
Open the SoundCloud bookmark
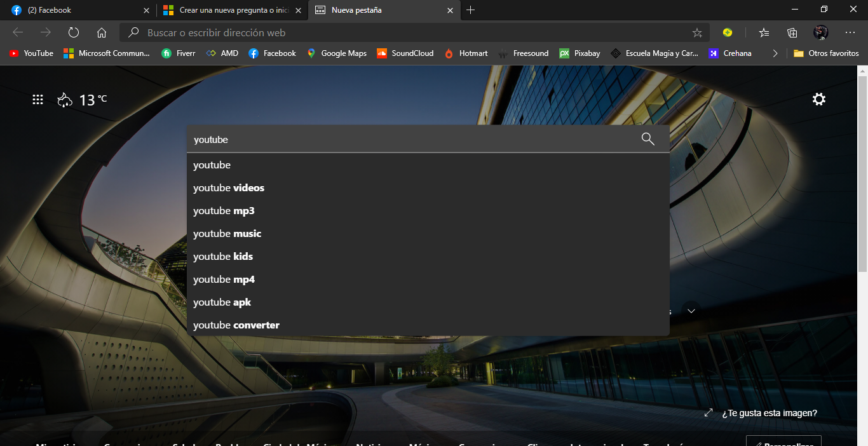click(x=405, y=53)
